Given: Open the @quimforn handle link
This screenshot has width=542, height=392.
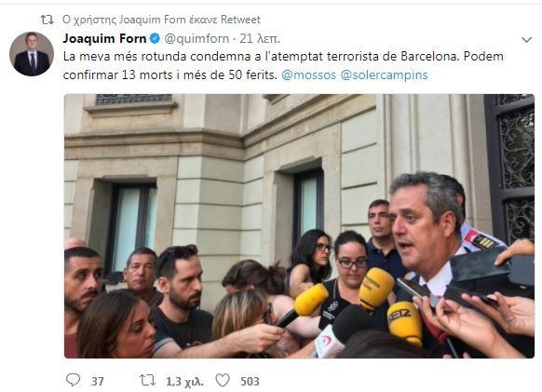Looking at the screenshot, I should click(196, 39).
